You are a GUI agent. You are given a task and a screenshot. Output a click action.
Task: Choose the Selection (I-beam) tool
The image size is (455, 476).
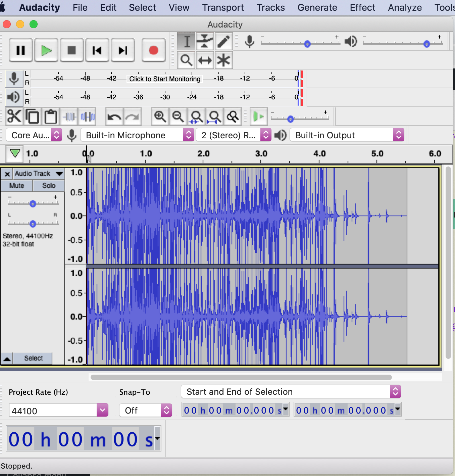(187, 42)
